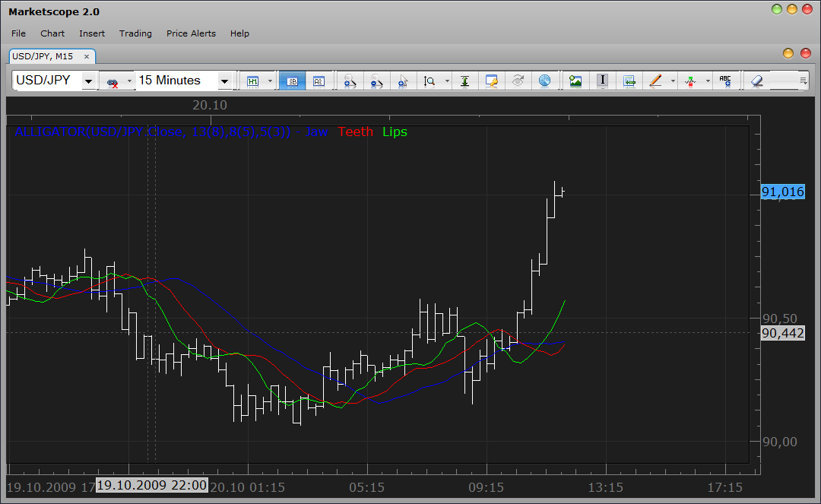Click the 19.10.2009 22:00 crosshair time label
821x504 pixels.
pos(152,485)
